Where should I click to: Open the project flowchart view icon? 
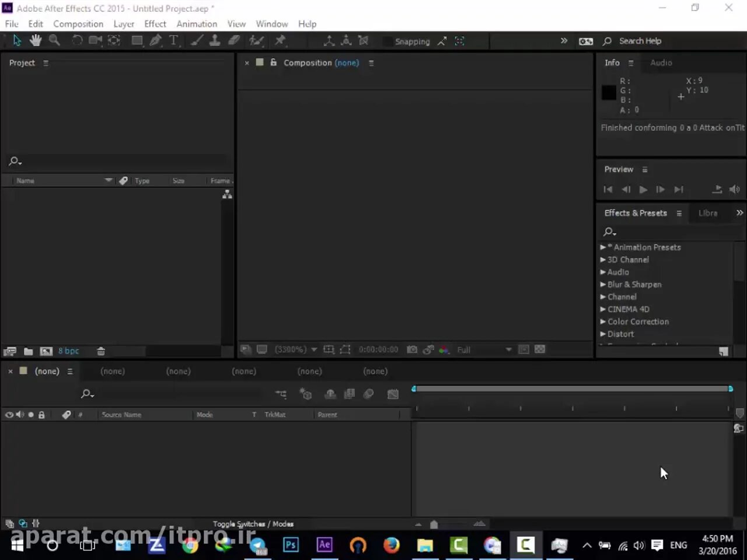[x=227, y=194]
